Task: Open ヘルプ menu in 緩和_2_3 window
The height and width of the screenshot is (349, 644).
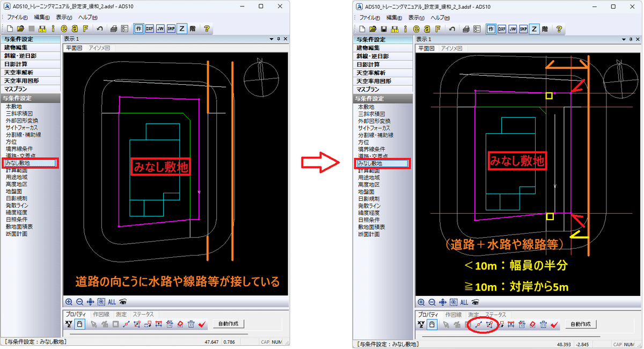Action: click(440, 17)
